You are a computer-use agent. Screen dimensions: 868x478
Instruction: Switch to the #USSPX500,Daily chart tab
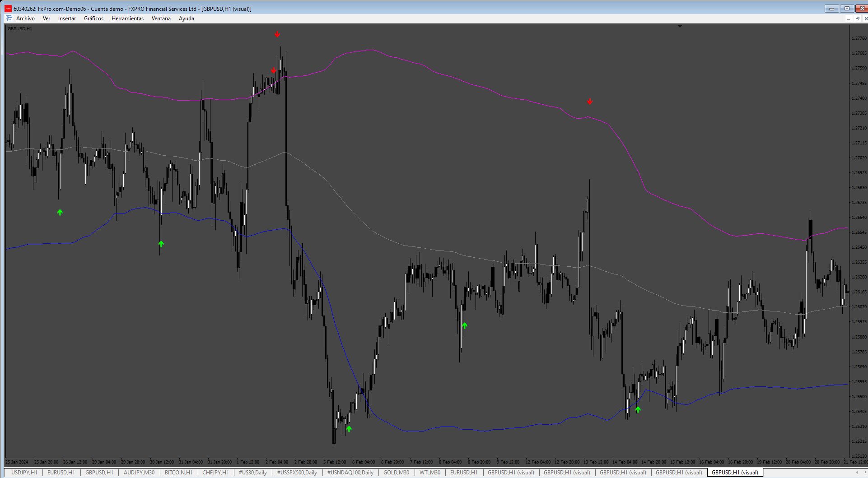tap(297, 473)
